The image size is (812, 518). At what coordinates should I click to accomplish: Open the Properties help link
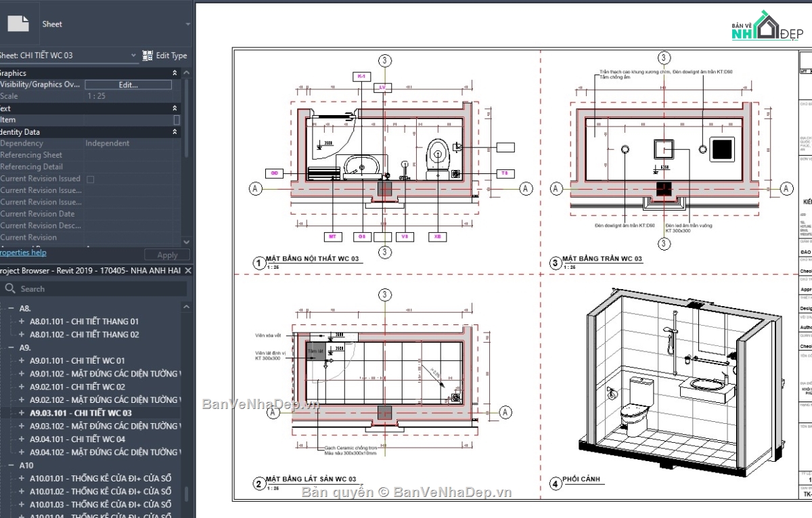coord(22,253)
